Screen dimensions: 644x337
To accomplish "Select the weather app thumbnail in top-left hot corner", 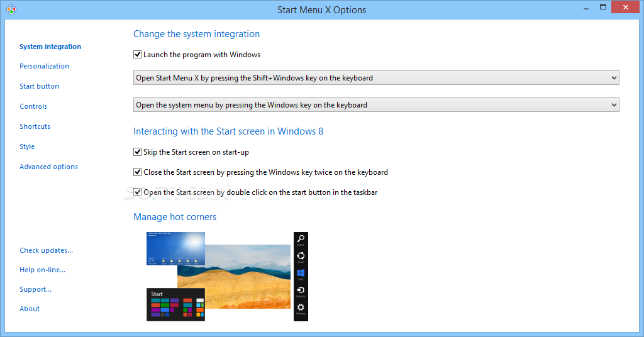I will [x=176, y=248].
